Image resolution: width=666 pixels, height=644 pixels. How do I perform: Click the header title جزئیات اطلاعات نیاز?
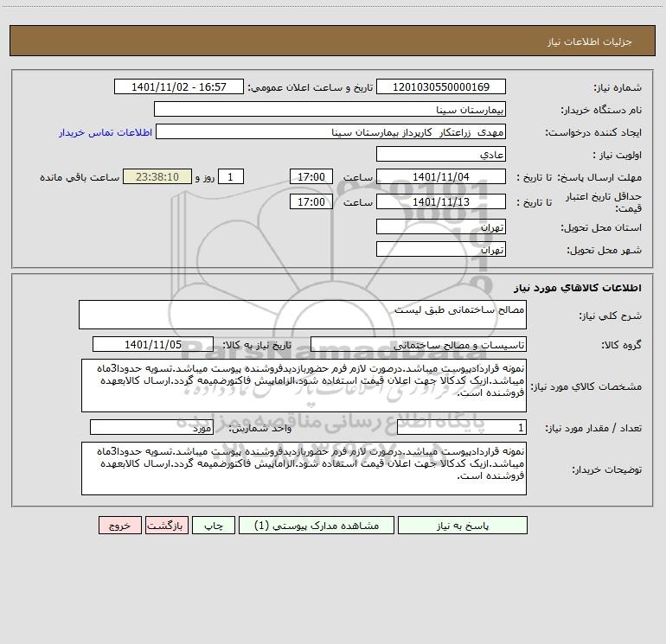point(590,41)
